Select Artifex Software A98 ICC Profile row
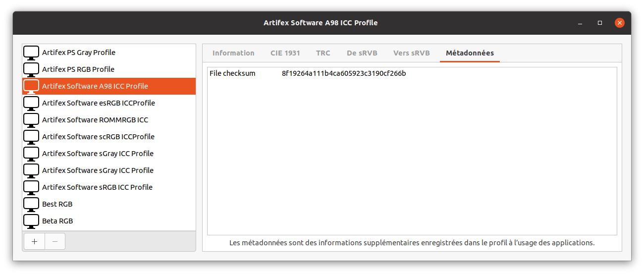Image resolution: width=644 pixels, height=275 pixels. pyautogui.click(x=109, y=86)
